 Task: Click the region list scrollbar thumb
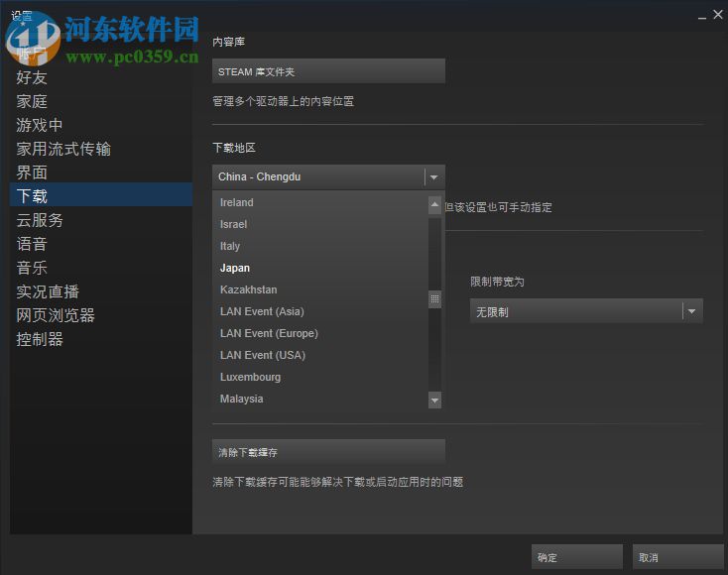434,298
